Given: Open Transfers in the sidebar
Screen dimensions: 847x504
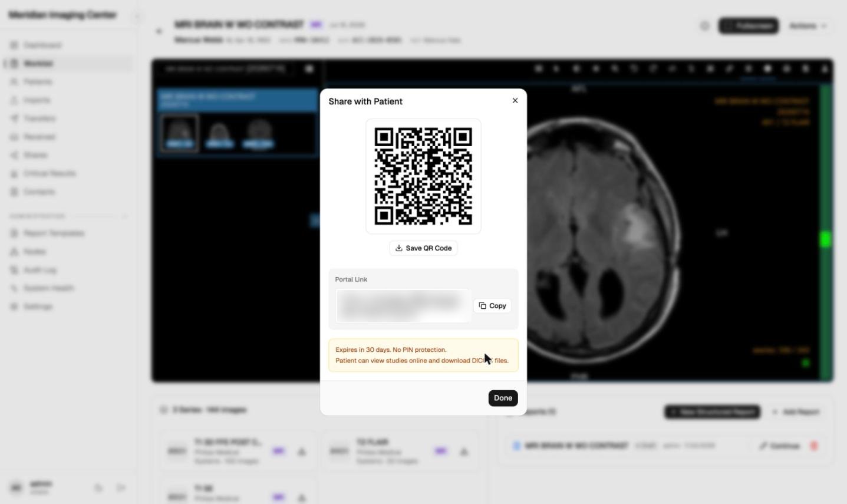Looking at the screenshot, I should pyautogui.click(x=39, y=118).
